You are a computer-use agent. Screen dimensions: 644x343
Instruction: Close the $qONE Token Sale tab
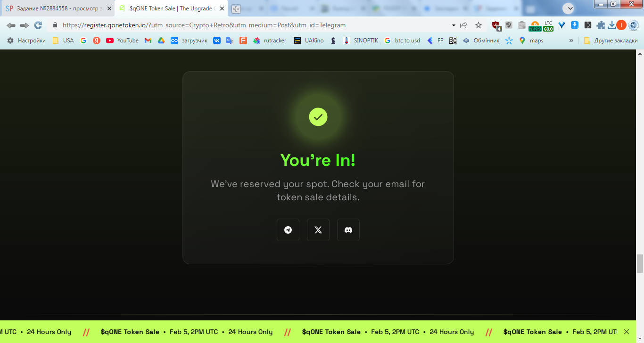(222, 8)
